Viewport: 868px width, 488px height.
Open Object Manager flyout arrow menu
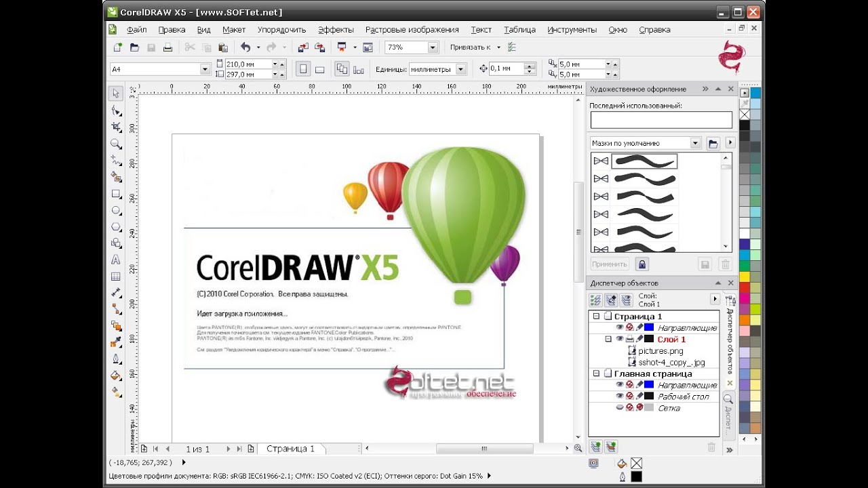714,299
